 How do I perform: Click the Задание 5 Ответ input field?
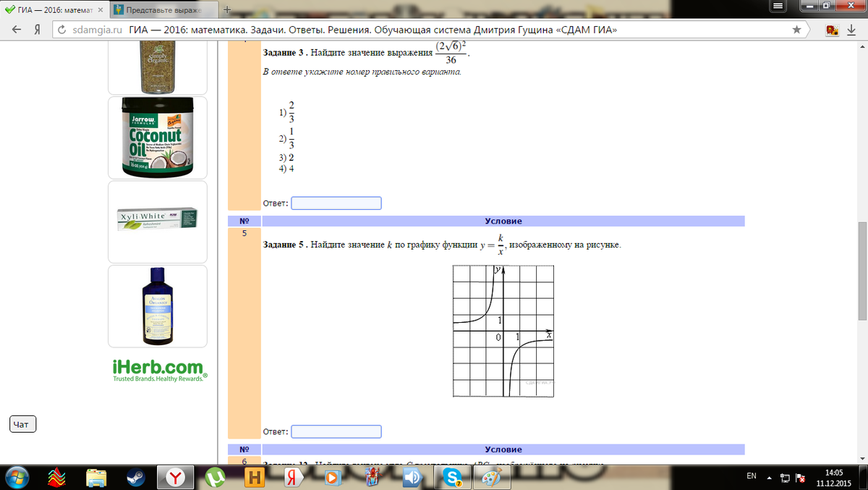(x=336, y=431)
